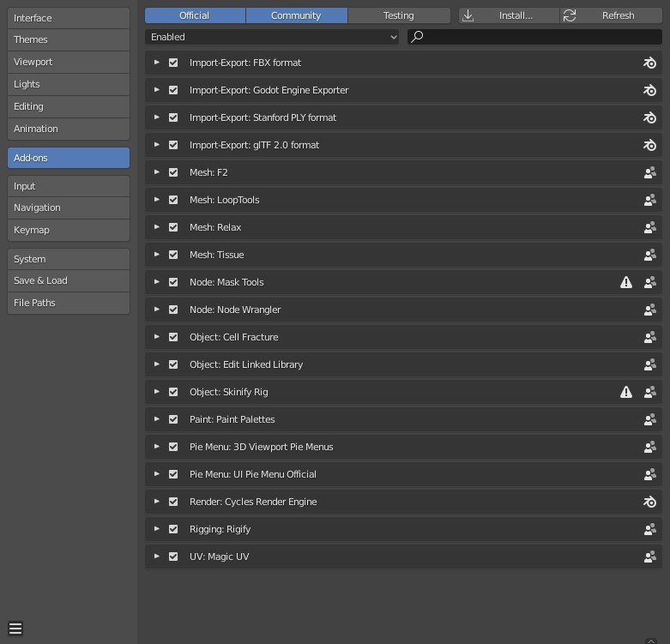Viewport: 670px width, 644px height.
Task: Expand the Stanford PLY format add-on details
Action: coord(157,117)
